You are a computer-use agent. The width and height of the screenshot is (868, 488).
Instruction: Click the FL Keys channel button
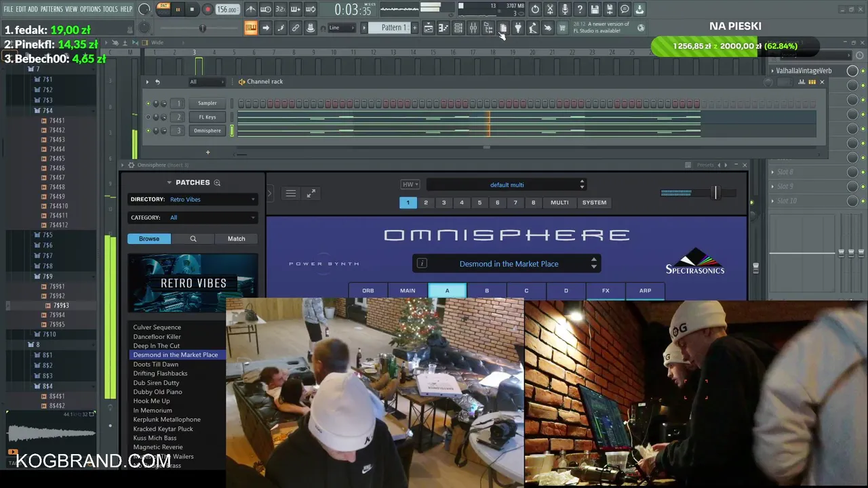point(208,117)
